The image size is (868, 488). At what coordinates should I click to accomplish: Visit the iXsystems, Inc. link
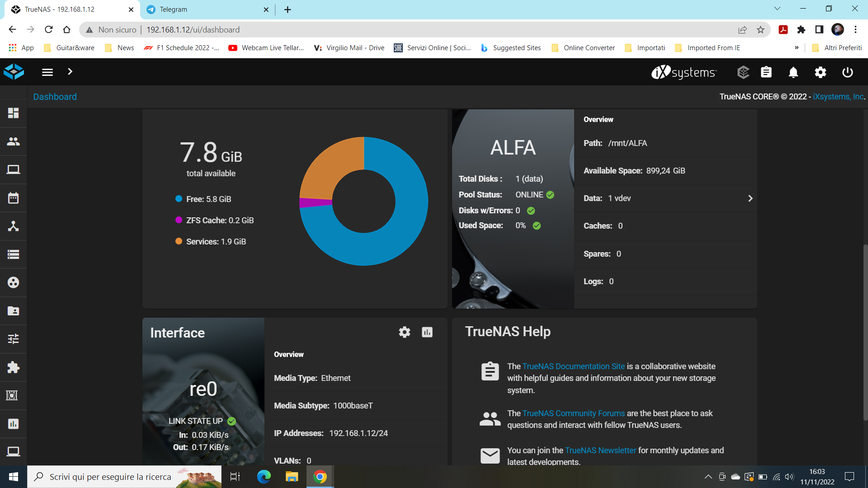click(x=838, y=97)
